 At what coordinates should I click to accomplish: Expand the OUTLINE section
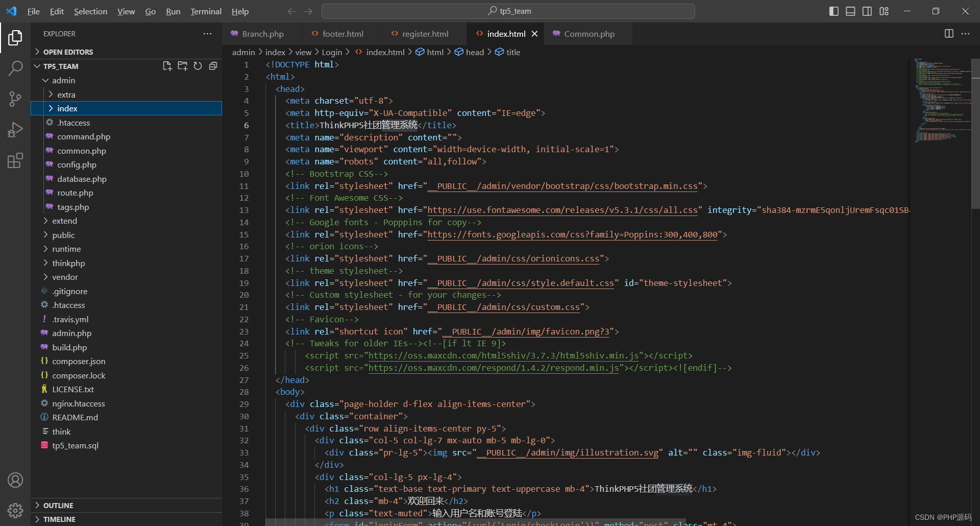127,505
